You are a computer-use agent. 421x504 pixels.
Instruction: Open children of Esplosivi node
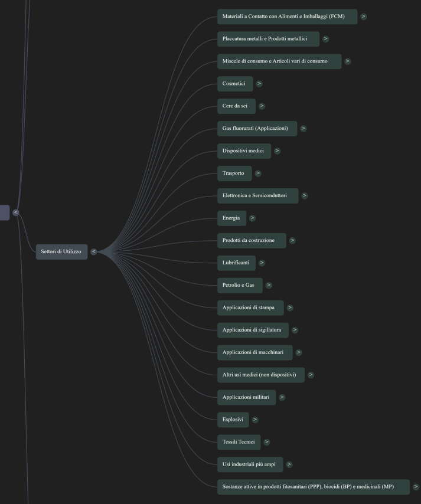(x=255, y=420)
